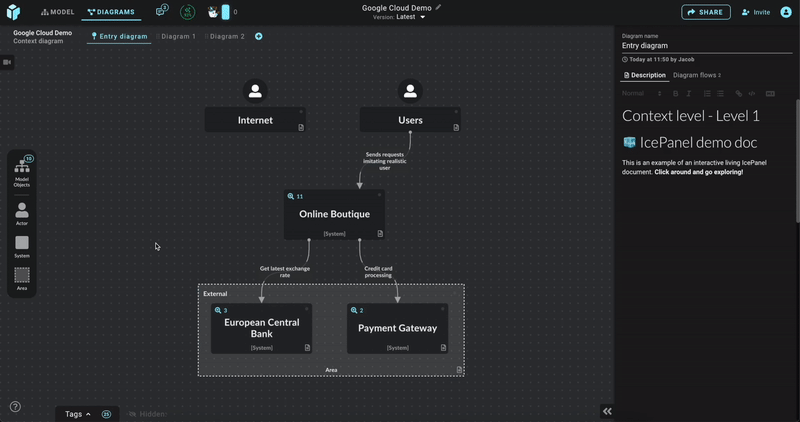Open Online Boutique's document icon
Screen dimensions: 800x422
(380, 234)
